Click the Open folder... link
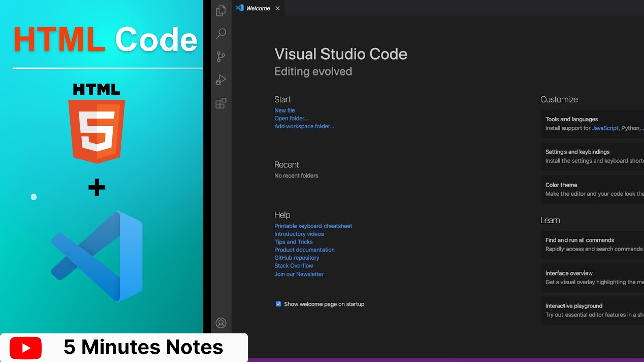Image resolution: width=644 pixels, height=362 pixels. coord(291,118)
